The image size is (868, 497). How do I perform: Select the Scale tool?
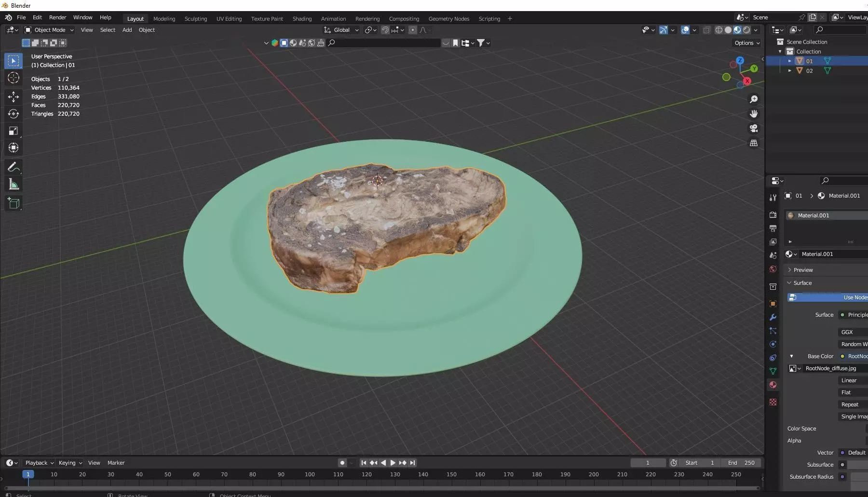pyautogui.click(x=14, y=131)
